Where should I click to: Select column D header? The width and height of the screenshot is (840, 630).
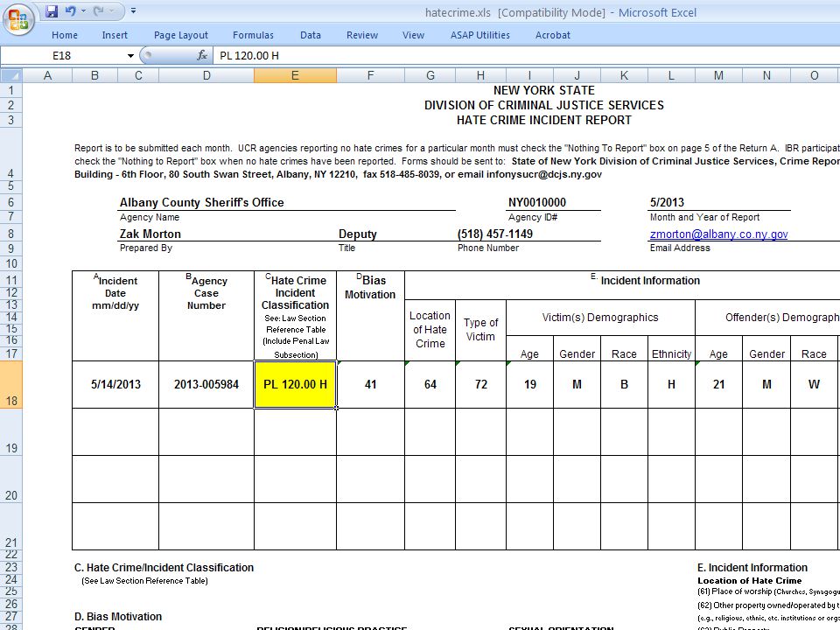coord(206,75)
